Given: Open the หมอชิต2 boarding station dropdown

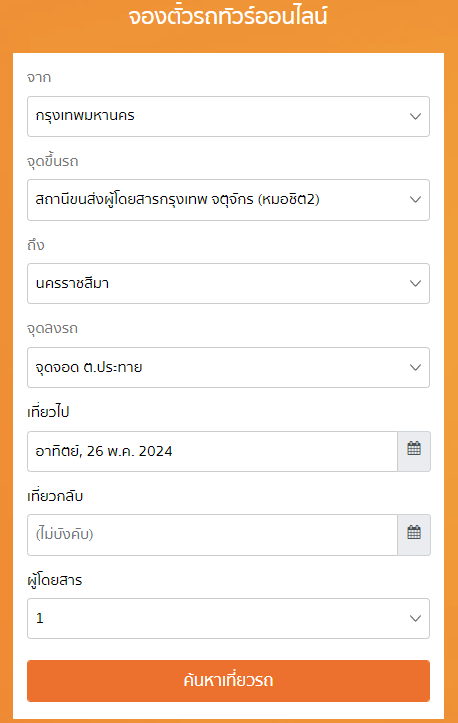Looking at the screenshot, I should coord(228,200).
